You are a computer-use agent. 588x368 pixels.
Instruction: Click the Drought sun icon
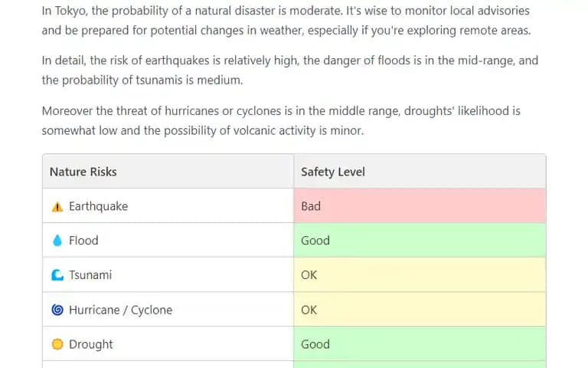tap(57, 344)
